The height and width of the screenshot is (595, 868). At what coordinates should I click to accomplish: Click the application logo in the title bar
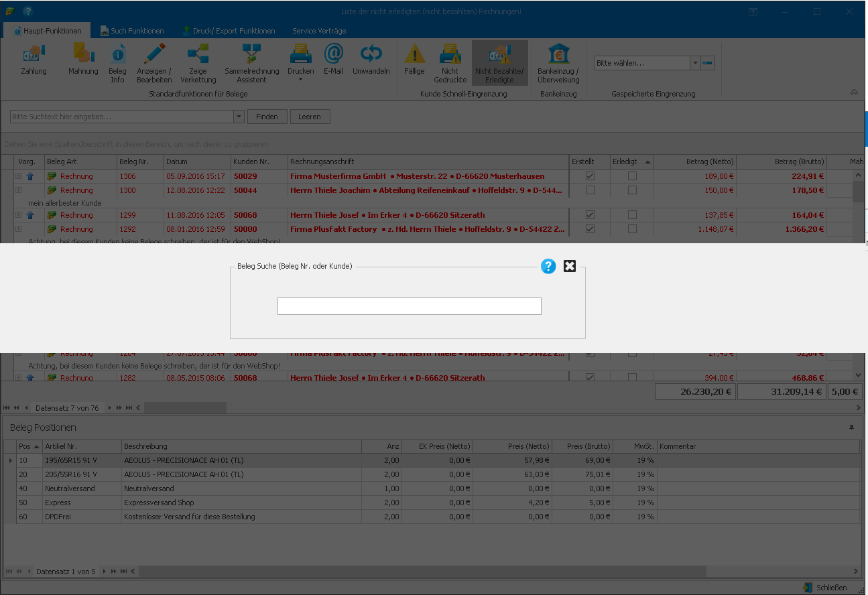point(9,11)
